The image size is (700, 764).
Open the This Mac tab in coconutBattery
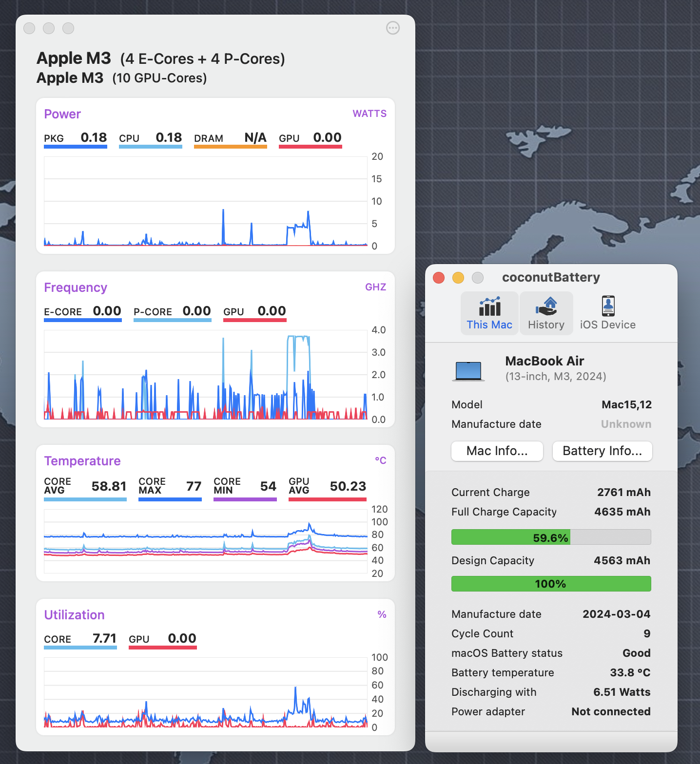click(x=489, y=313)
